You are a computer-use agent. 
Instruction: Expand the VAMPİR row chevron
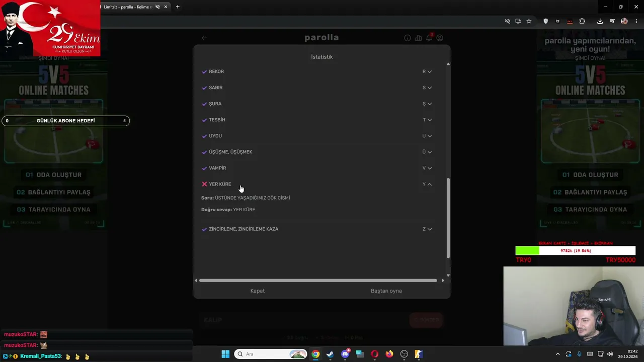tap(429, 168)
